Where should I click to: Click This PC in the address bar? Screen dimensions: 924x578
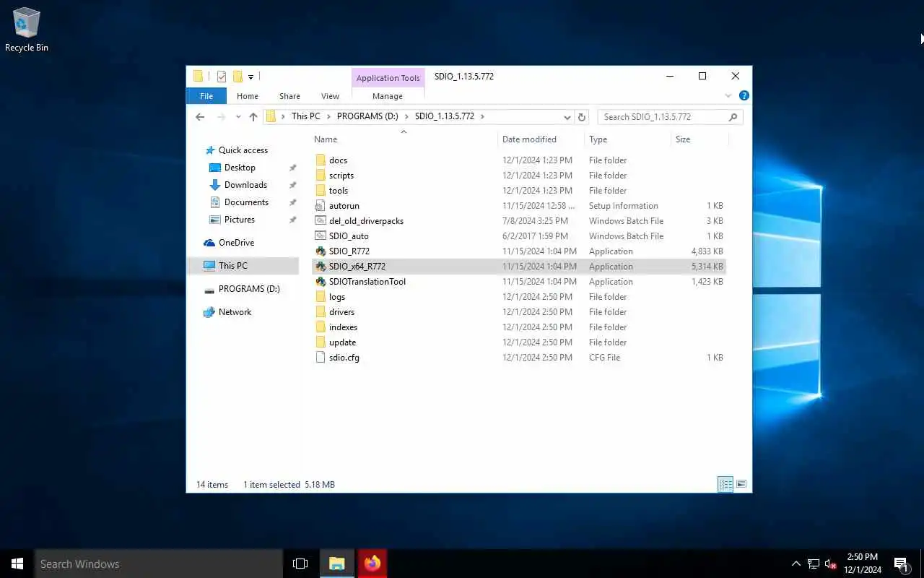click(x=305, y=116)
